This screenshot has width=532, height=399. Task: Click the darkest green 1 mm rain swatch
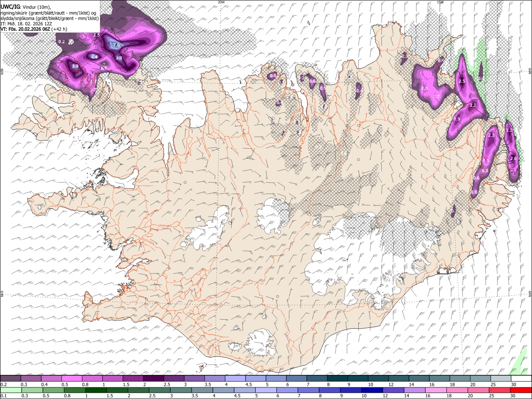95,390
